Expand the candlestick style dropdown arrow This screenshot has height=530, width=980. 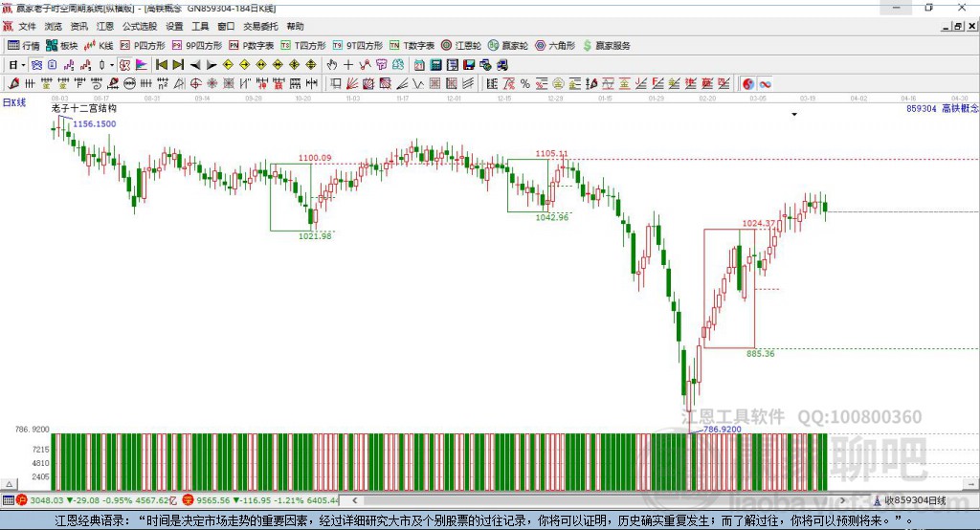tap(112, 65)
